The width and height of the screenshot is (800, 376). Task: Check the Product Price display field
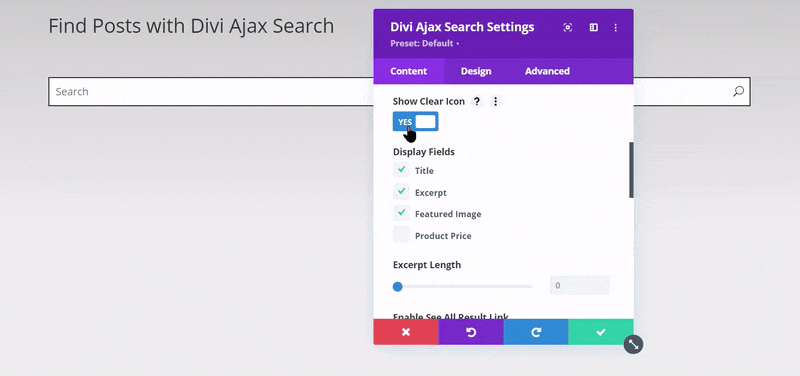coord(402,235)
